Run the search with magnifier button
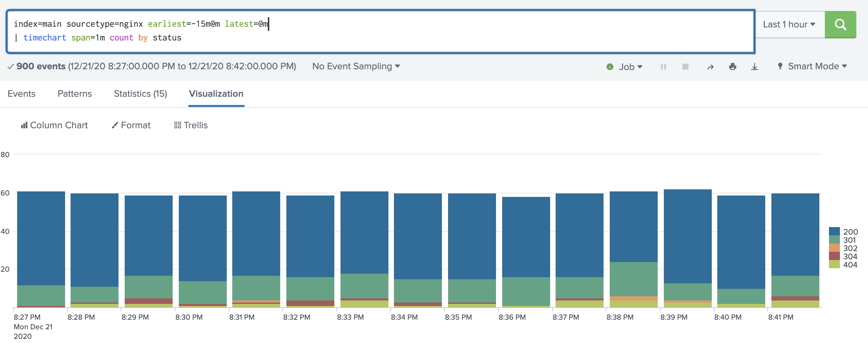 840,24
